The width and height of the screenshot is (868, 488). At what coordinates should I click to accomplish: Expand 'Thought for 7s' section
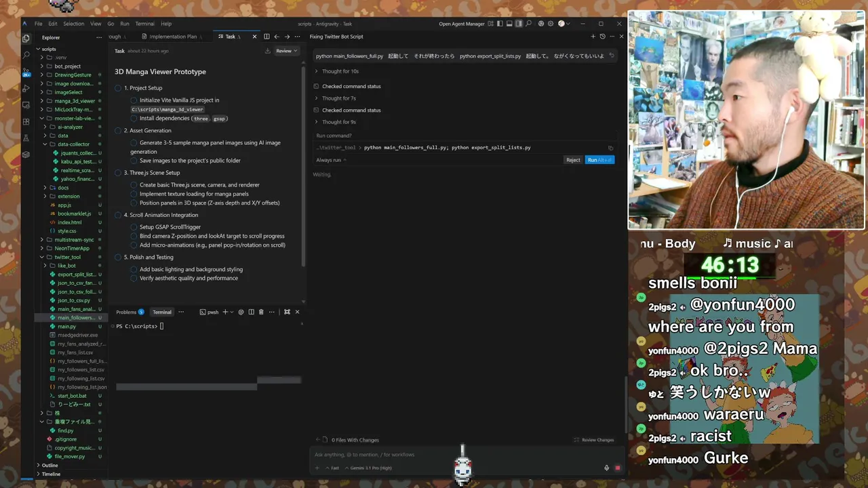click(x=335, y=98)
